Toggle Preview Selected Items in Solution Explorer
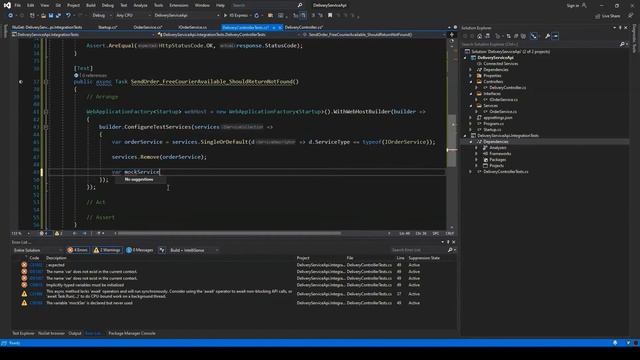The image size is (640, 360). 555,36
